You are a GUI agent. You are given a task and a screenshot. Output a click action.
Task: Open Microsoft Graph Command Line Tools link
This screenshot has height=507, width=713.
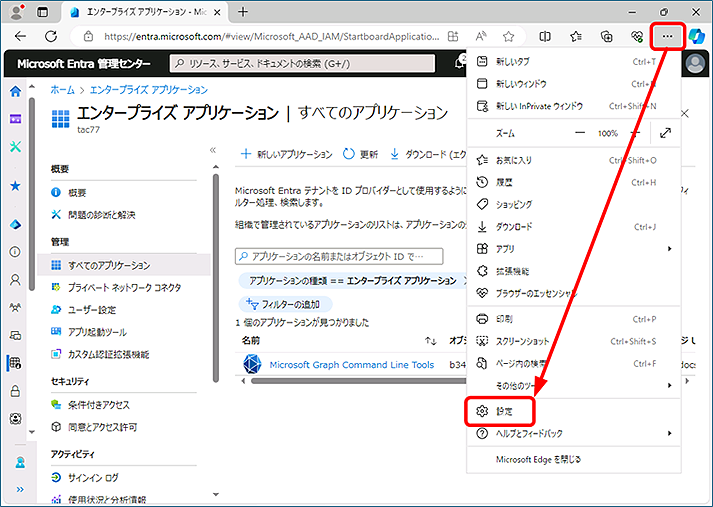click(x=351, y=365)
